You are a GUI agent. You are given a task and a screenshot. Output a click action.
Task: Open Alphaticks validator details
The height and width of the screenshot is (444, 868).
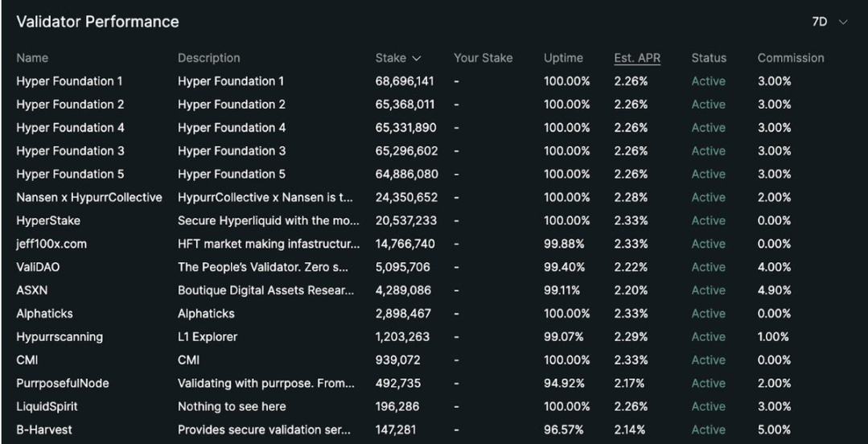tap(44, 314)
